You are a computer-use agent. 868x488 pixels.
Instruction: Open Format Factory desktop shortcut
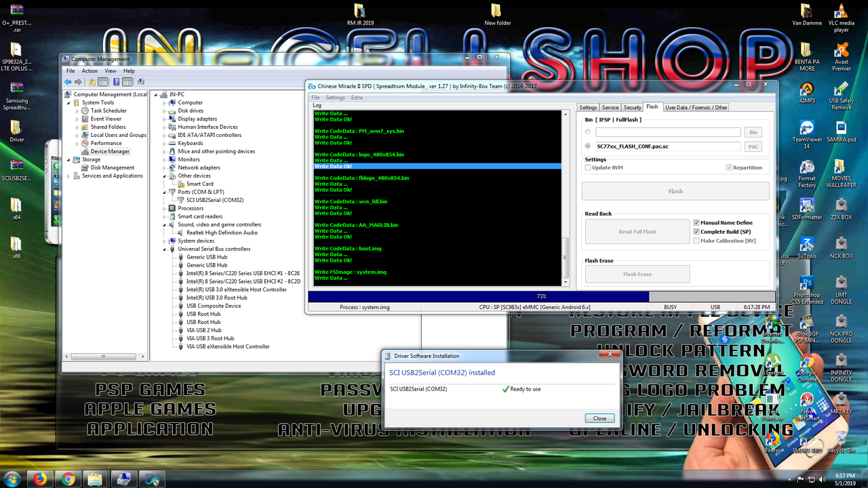(806, 174)
